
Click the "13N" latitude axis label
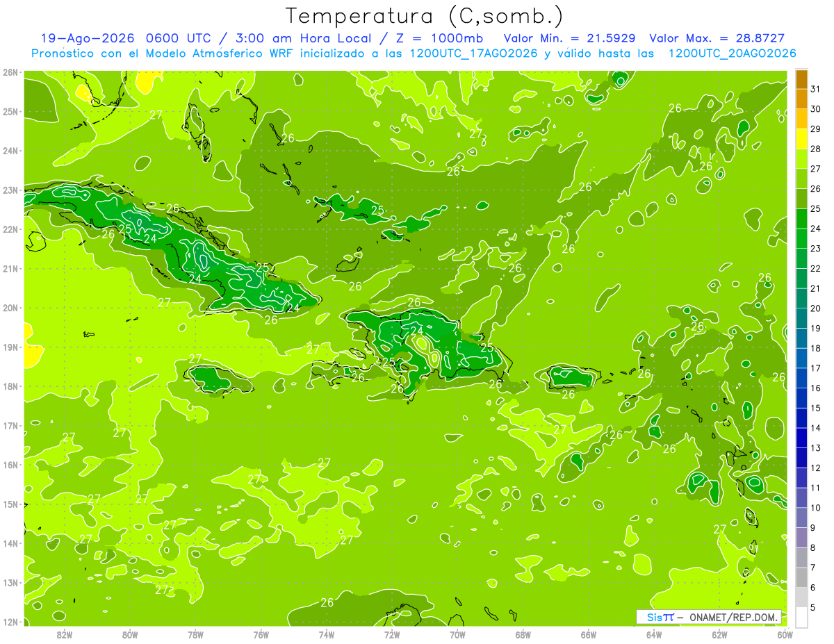coord(10,582)
